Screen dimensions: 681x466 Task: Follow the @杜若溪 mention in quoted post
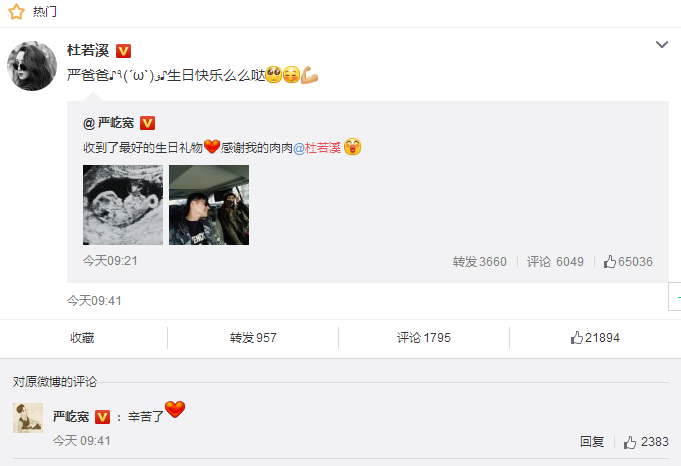317,148
